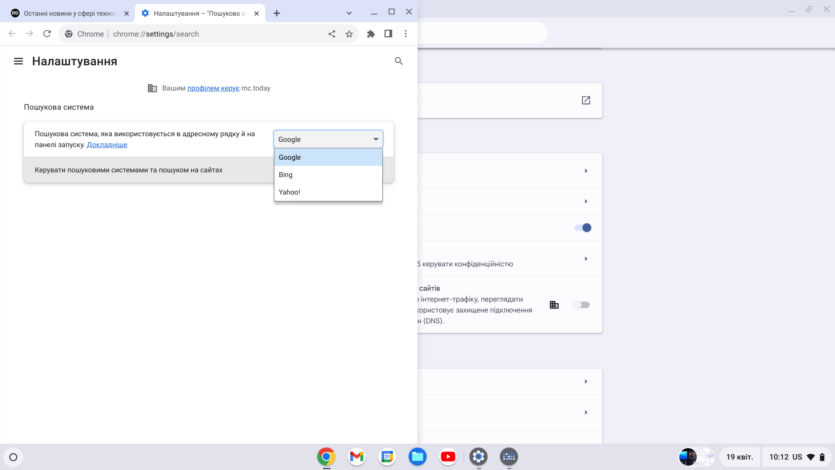Click the address bar chrome://settings/search
Image resolution: width=835 pixels, height=470 pixels.
point(155,34)
